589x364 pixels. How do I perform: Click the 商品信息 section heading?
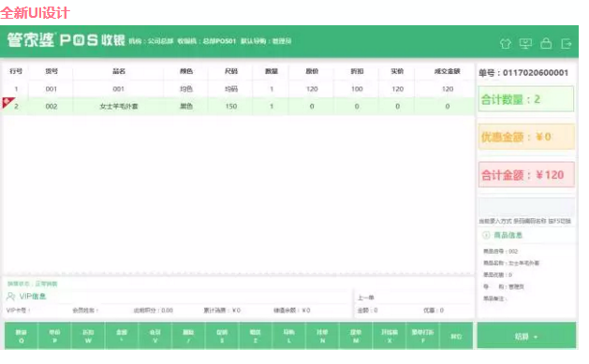coord(508,235)
